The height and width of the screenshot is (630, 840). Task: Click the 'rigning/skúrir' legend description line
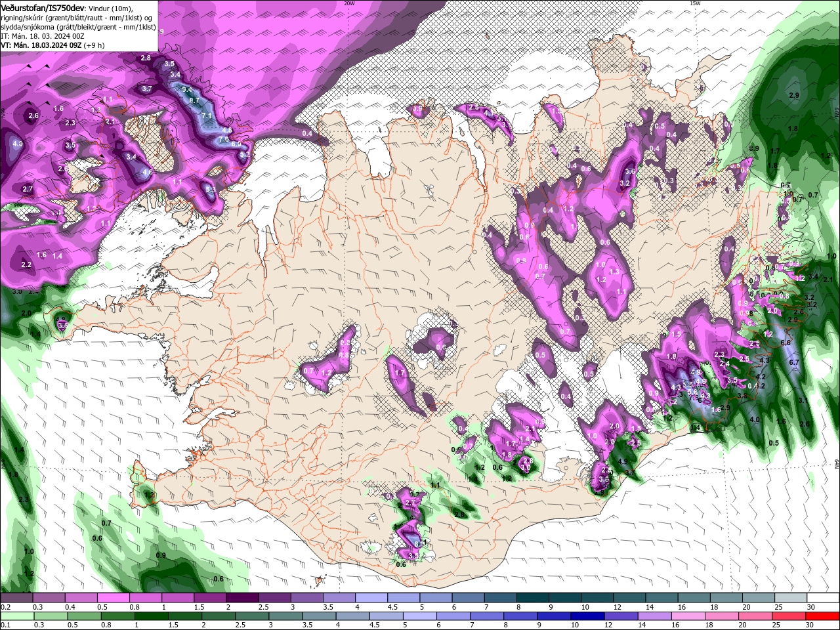(76, 18)
